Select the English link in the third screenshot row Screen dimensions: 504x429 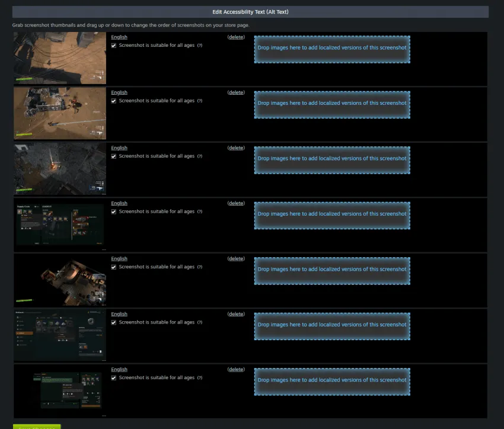tap(119, 148)
